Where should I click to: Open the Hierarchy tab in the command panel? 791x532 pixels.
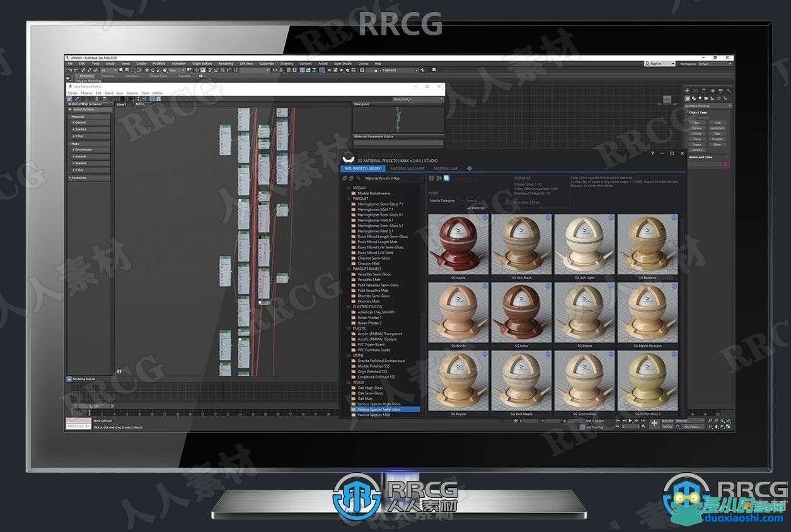click(704, 91)
